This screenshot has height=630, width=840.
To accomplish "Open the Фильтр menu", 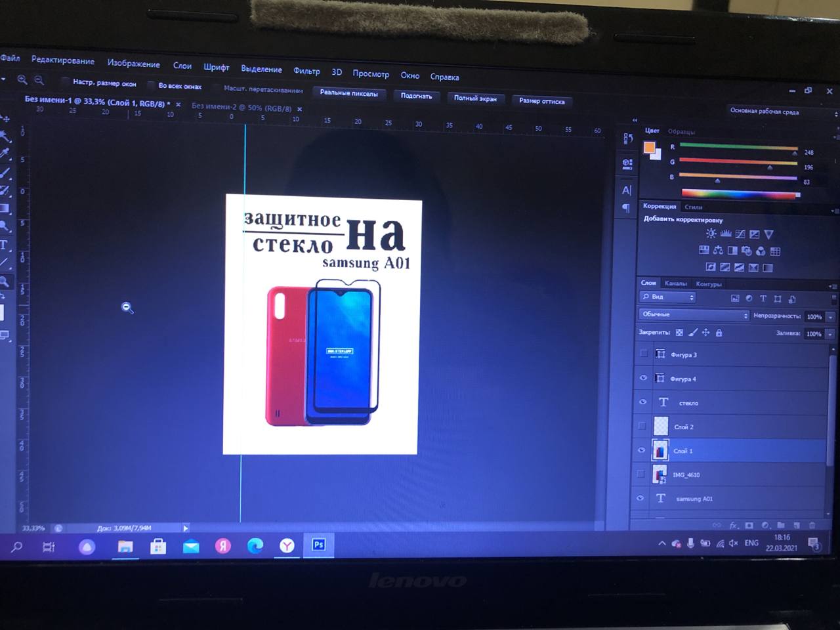I will coord(306,71).
